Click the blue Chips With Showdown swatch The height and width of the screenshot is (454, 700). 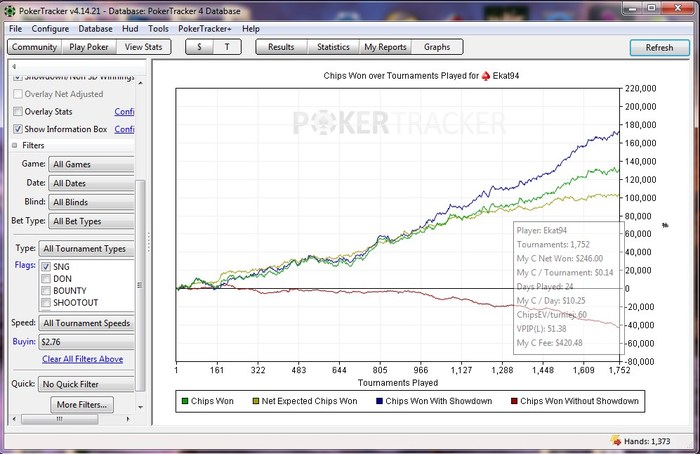pos(379,401)
